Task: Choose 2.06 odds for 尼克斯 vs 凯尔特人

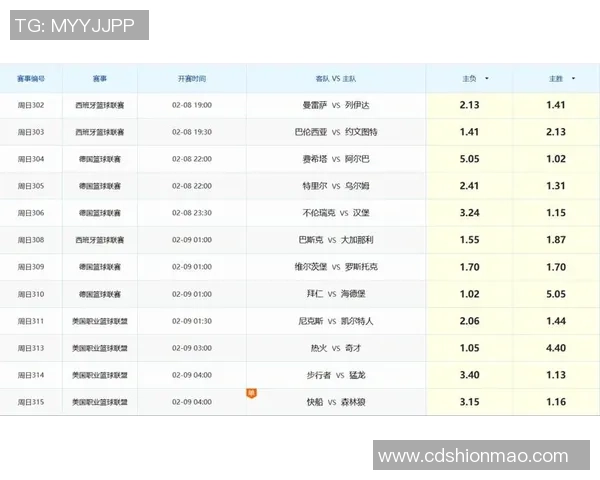Action: [x=470, y=321]
